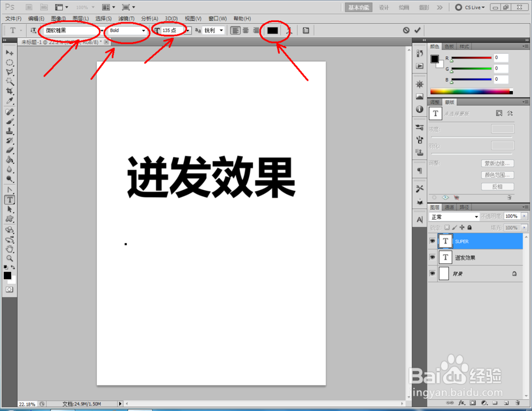Viewport: 532px width, 411px height.
Task: Select the Eraser tool
Action: click(x=10, y=150)
